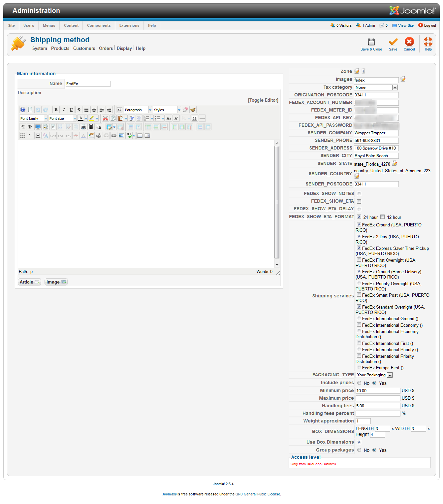Open the PACKAGING_TYPE dropdown

coord(374,375)
